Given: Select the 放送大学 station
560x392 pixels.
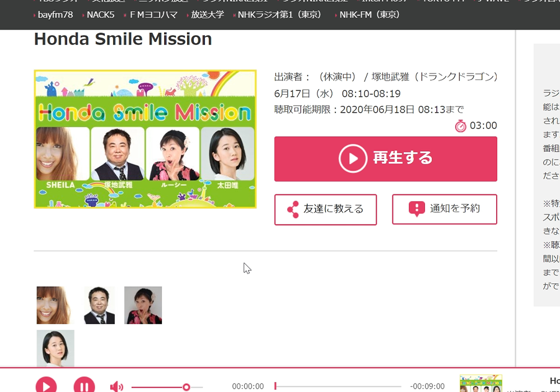Looking at the screenshot, I should tap(207, 15).
